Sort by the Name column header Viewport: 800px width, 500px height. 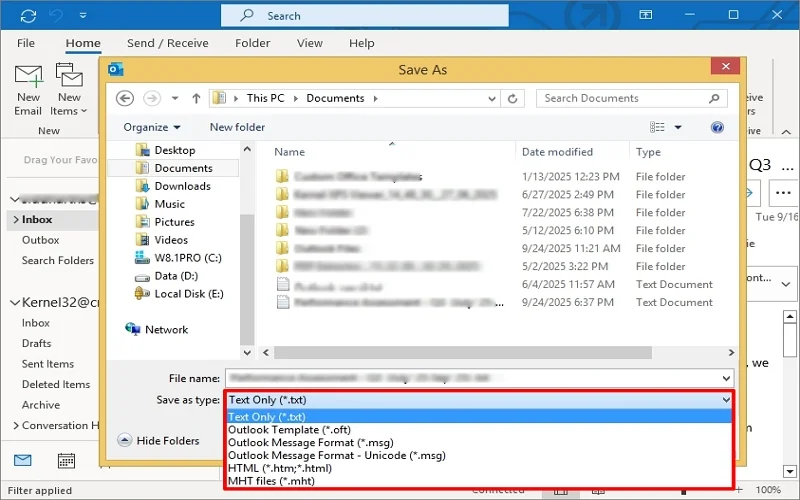point(290,152)
